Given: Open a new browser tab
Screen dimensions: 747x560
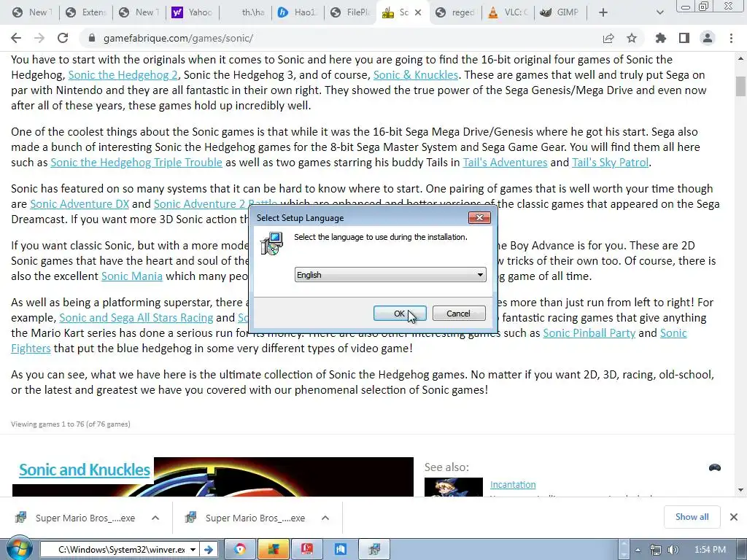Looking at the screenshot, I should click(603, 12).
